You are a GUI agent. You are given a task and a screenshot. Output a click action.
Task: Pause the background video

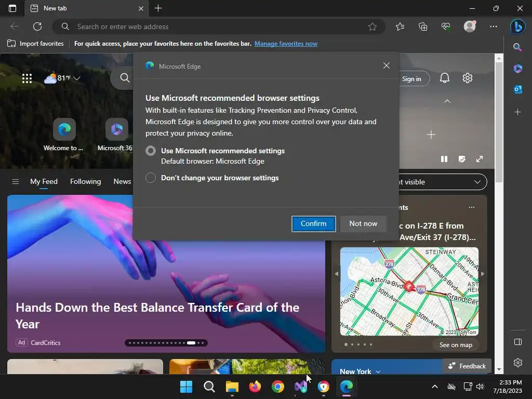coord(444,159)
